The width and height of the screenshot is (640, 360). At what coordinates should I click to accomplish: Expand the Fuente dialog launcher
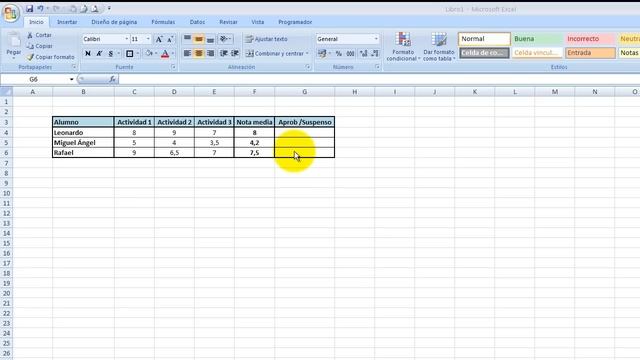[x=173, y=67]
